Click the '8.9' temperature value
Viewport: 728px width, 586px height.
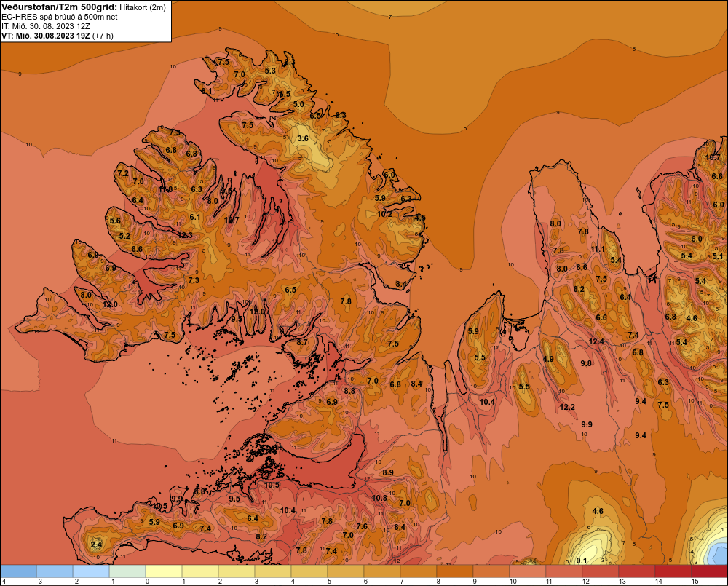(388, 472)
